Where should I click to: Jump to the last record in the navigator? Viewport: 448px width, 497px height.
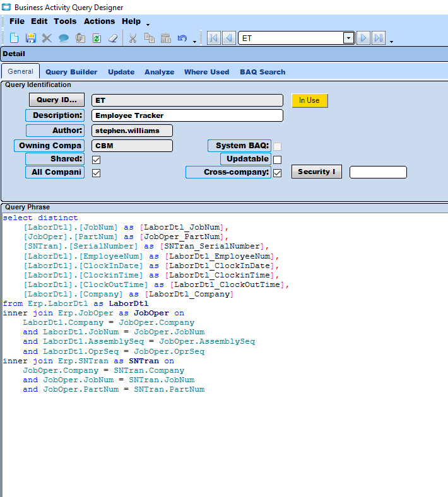point(378,38)
